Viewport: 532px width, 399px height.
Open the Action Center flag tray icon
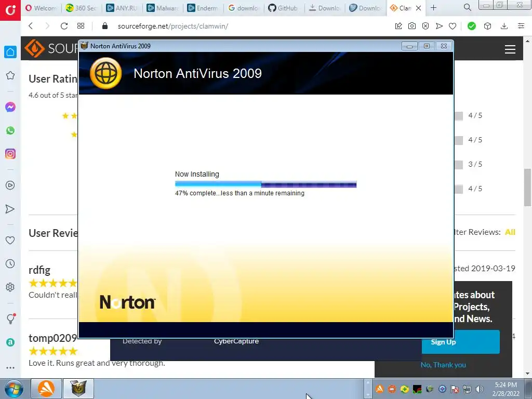click(454, 389)
